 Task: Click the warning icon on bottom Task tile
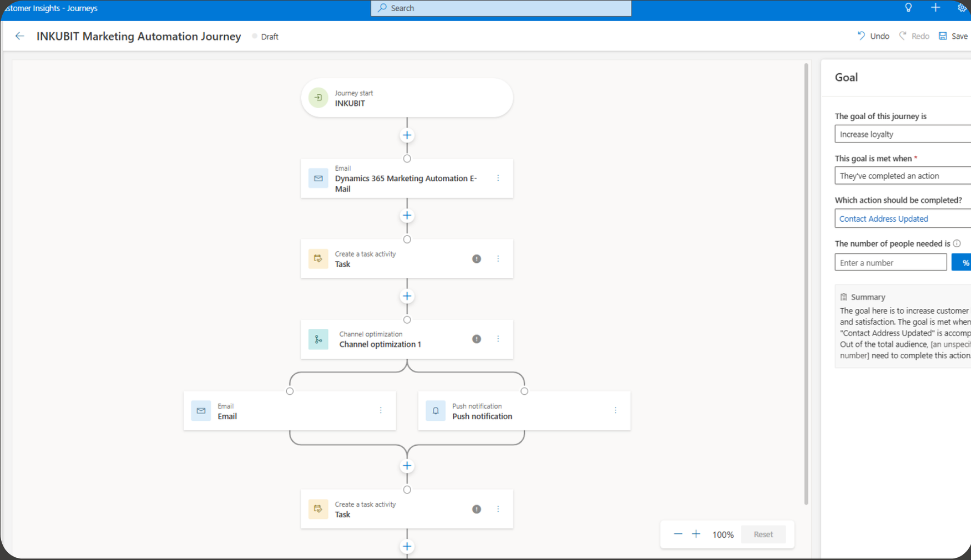point(477,509)
